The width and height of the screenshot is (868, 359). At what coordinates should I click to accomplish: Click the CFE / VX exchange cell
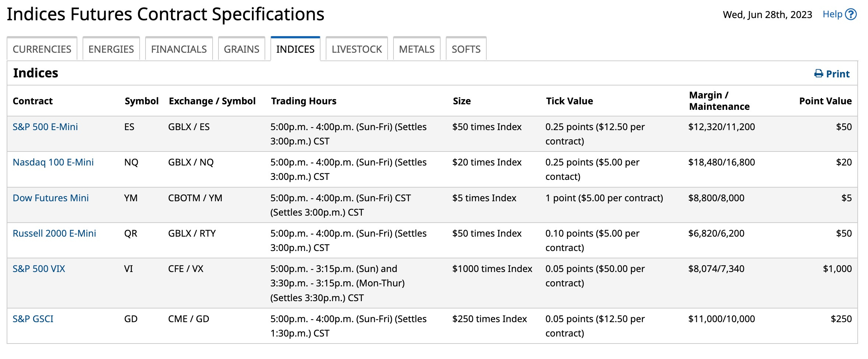pos(186,269)
